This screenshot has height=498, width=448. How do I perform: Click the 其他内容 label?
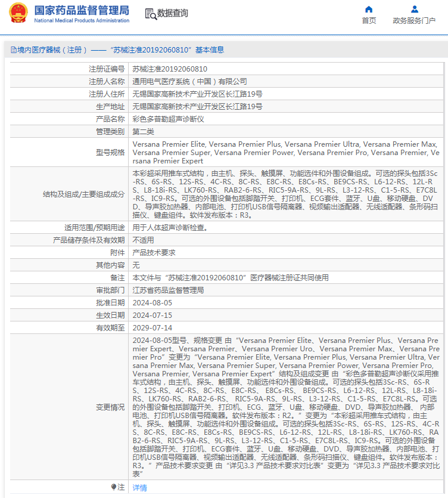click(110, 265)
